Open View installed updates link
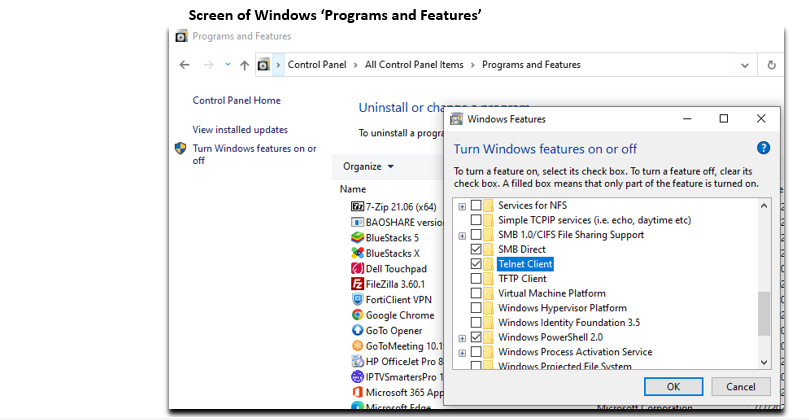 coord(240,130)
